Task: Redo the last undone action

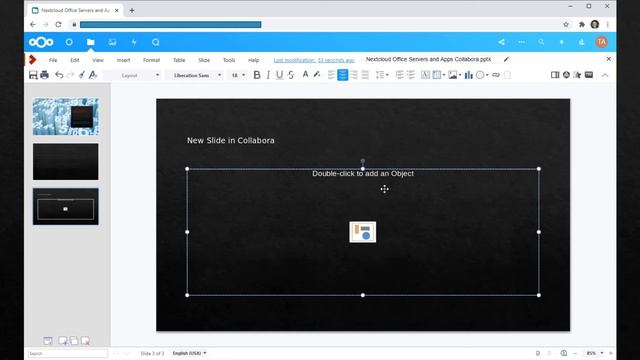Action: point(70,75)
